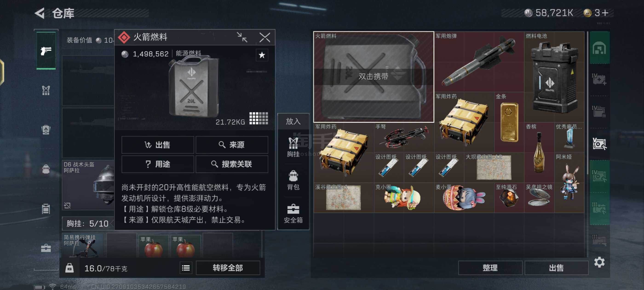The height and width of the screenshot is (290, 644).
Task: Put item into 背包 backpack
Action: click(x=293, y=180)
